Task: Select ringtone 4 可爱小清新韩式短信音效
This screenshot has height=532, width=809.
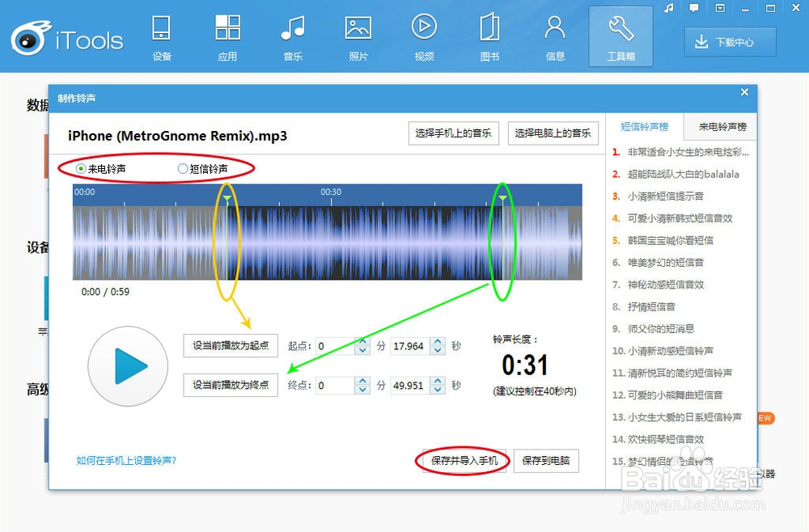Action: (672, 218)
